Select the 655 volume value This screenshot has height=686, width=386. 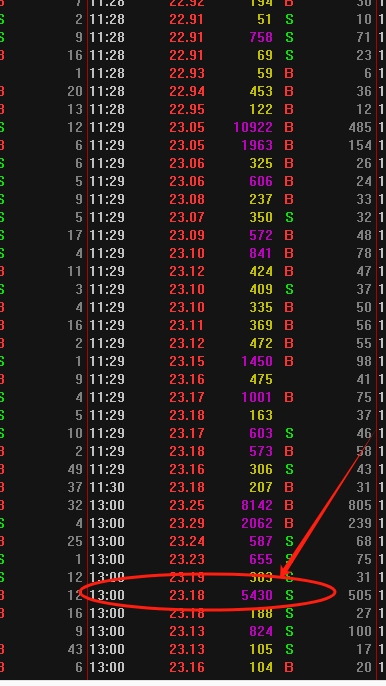pyautogui.click(x=261, y=559)
